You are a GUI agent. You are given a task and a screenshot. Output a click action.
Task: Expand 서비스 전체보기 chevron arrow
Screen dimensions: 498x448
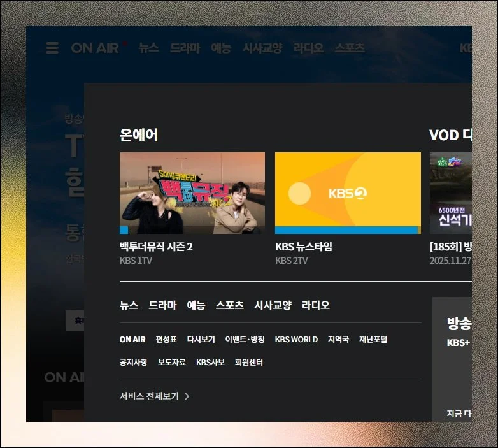[187, 396]
